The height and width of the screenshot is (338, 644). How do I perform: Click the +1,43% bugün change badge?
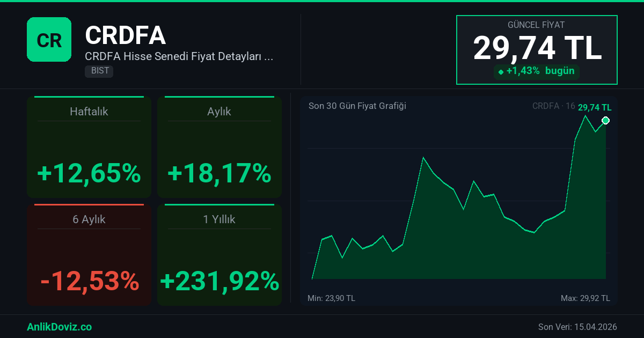tap(537, 71)
